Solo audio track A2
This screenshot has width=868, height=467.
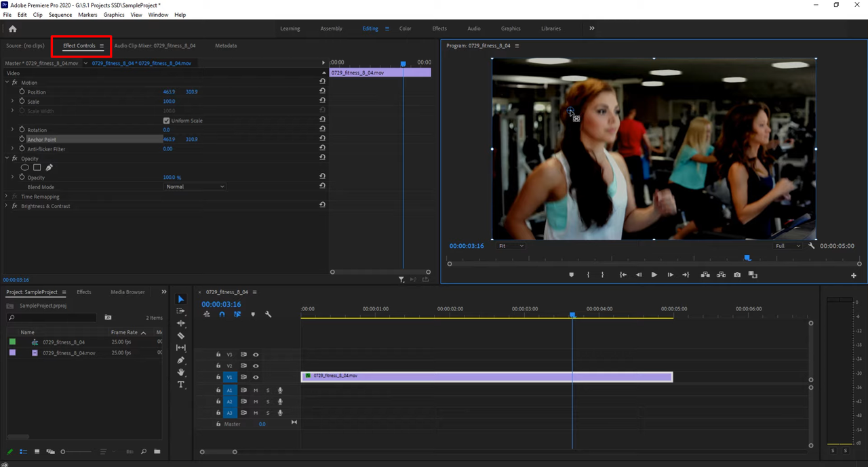click(267, 401)
